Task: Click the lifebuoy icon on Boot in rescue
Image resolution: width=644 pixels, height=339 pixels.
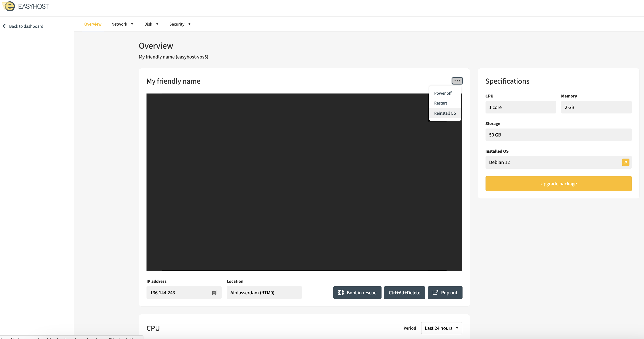Action: pyautogui.click(x=341, y=292)
